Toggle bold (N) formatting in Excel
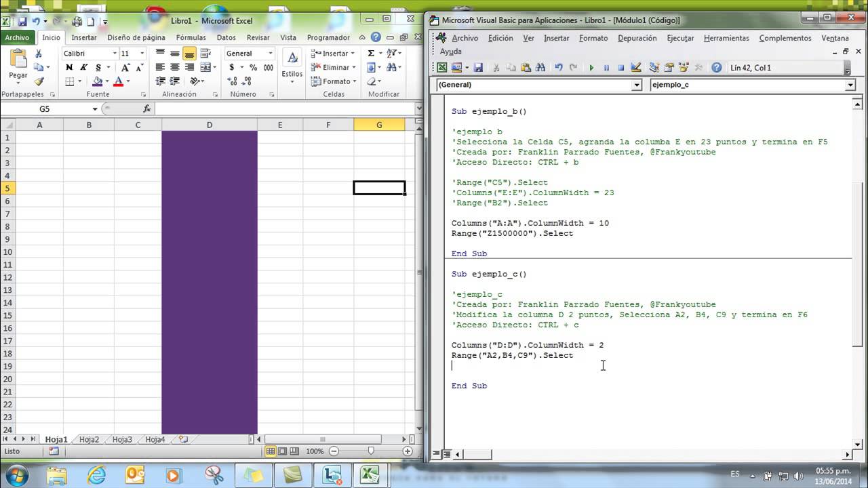868x488 pixels. point(69,67)
